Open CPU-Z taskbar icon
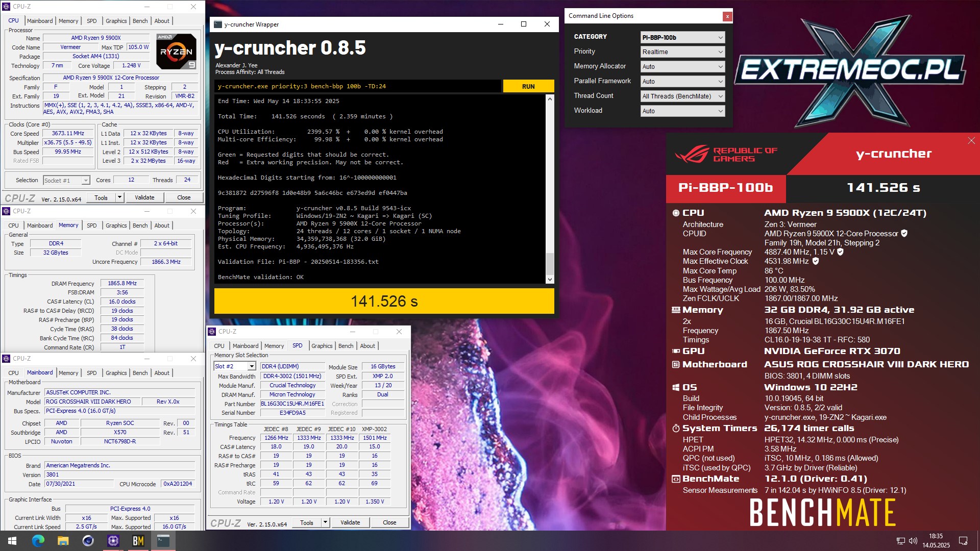 (x=113, y=541)
